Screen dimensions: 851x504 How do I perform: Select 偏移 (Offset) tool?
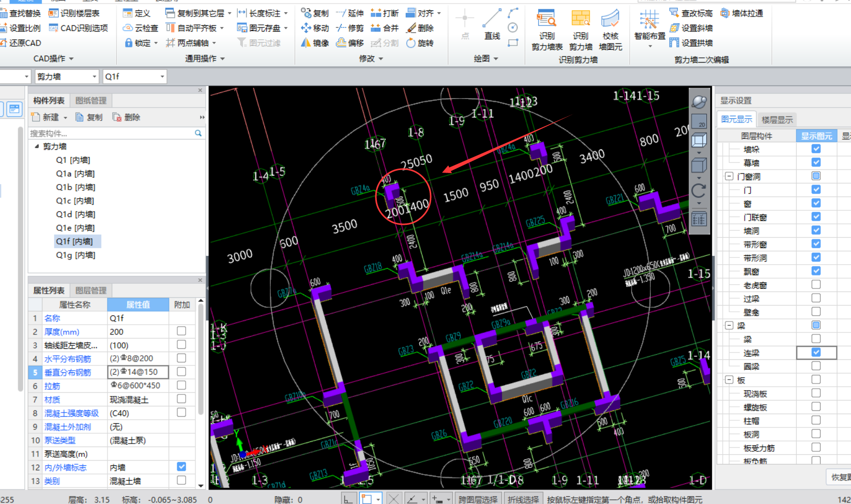coord(350,43)
